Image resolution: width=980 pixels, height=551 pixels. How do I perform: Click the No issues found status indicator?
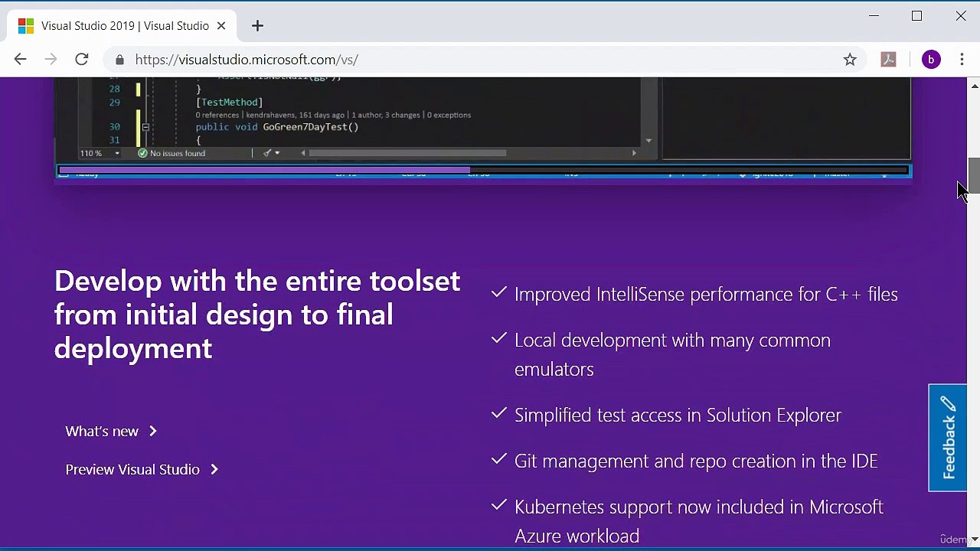coord(171,153)
